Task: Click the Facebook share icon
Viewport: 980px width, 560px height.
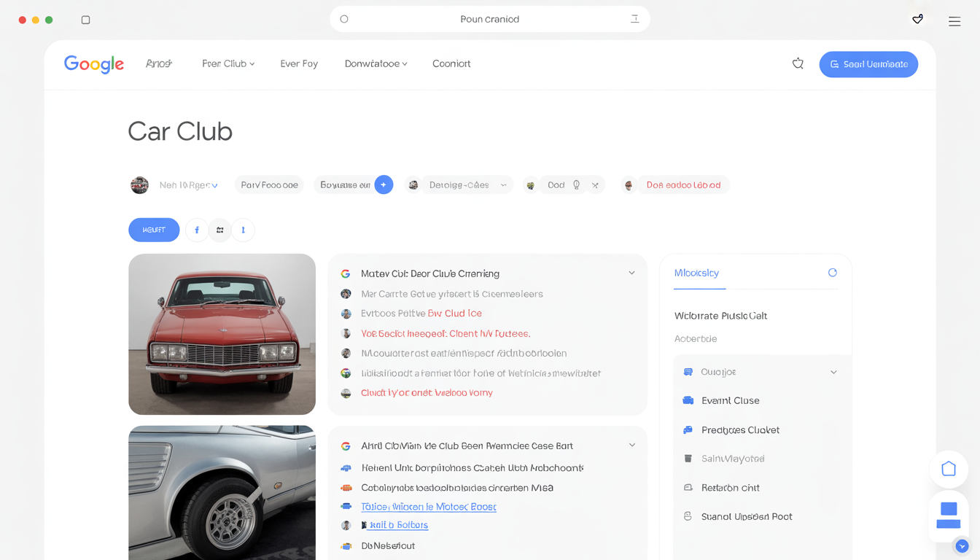Action: point(197,230)
